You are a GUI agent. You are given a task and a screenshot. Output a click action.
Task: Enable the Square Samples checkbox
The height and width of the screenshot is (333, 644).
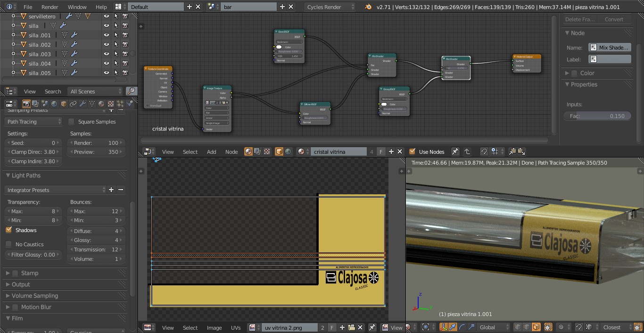(x=72, y=122)
